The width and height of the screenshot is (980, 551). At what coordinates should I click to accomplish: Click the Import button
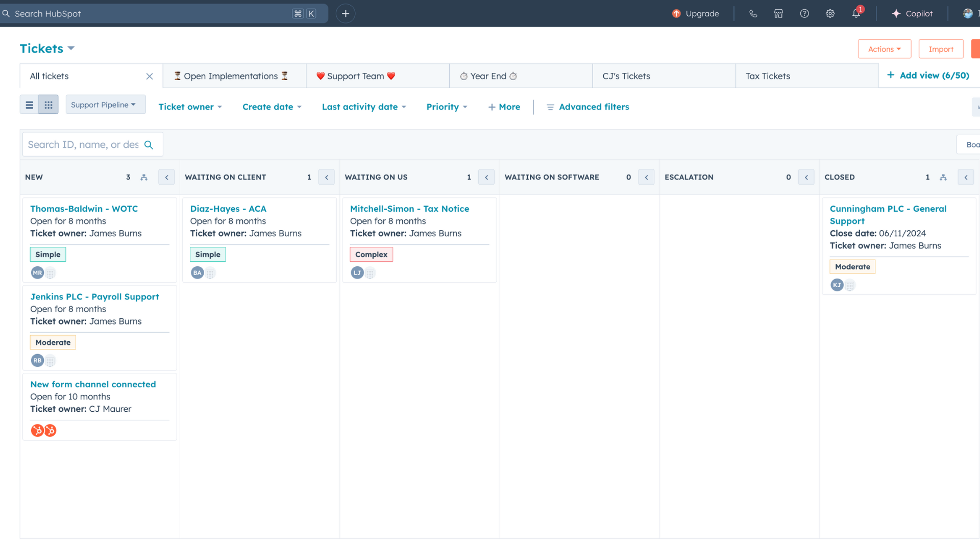(x=941, y=49)
